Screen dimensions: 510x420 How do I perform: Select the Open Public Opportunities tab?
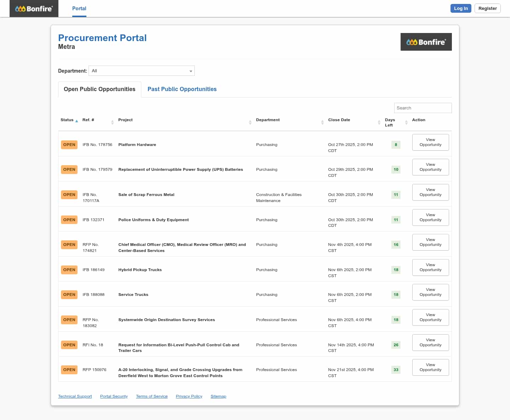(100, 89)
